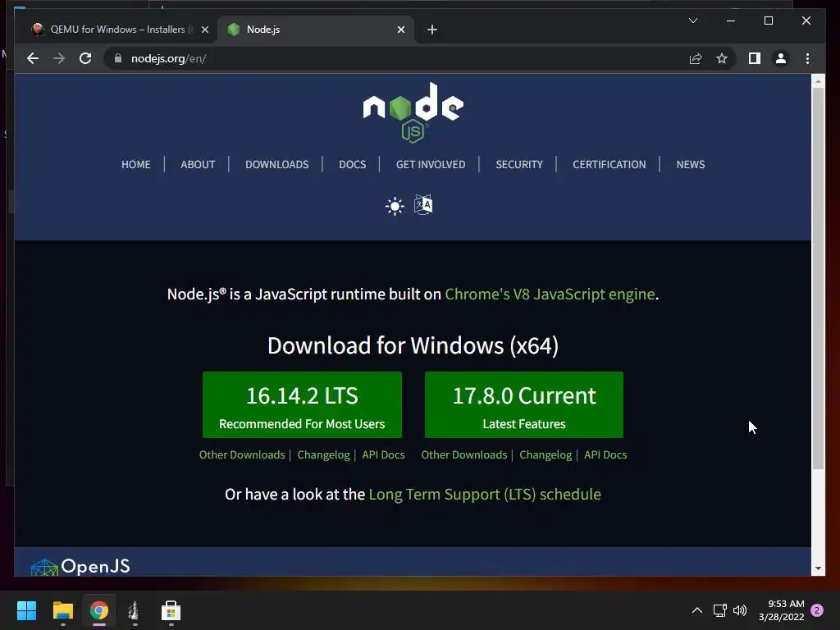This screenshot has width=840, height=630.
Task: Click the padlock site info icon
Action: [118, 58]
